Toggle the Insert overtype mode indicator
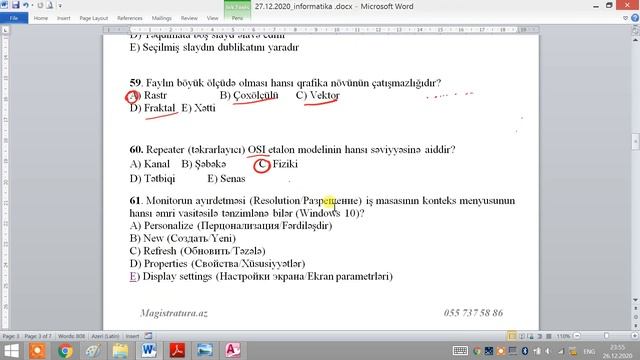 [x=132, y=336]
